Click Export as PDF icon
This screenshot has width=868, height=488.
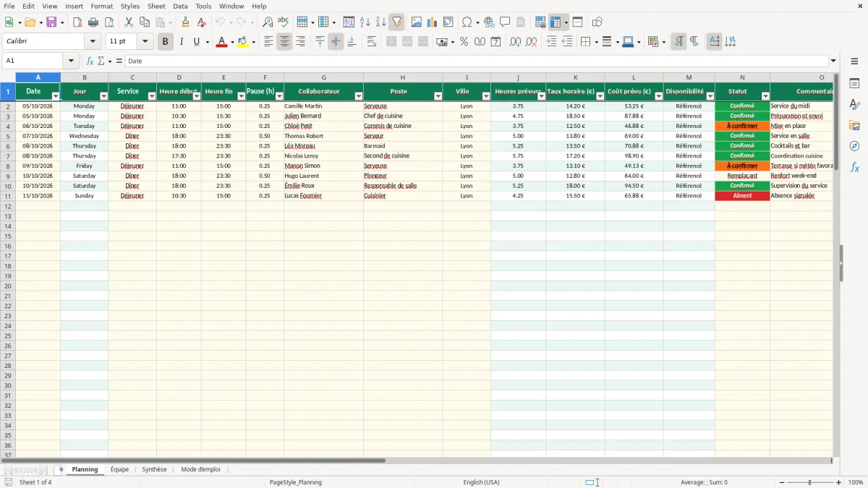(77, 22)
